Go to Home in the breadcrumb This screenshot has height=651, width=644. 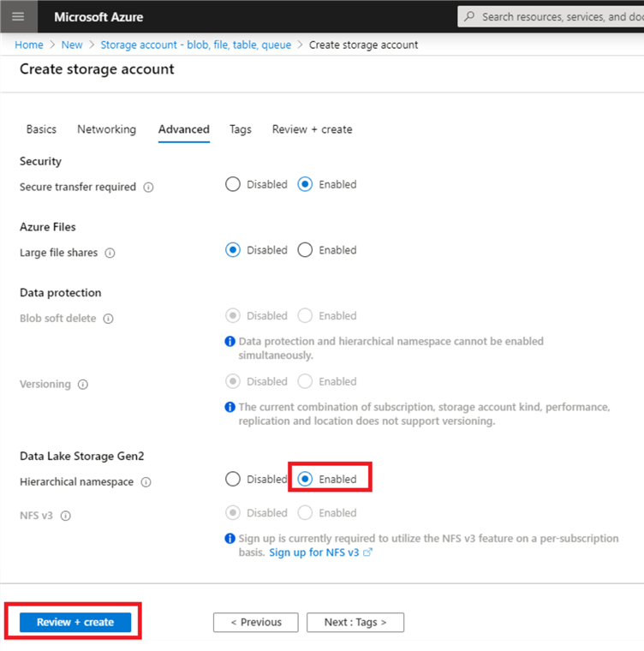[29, 45]
